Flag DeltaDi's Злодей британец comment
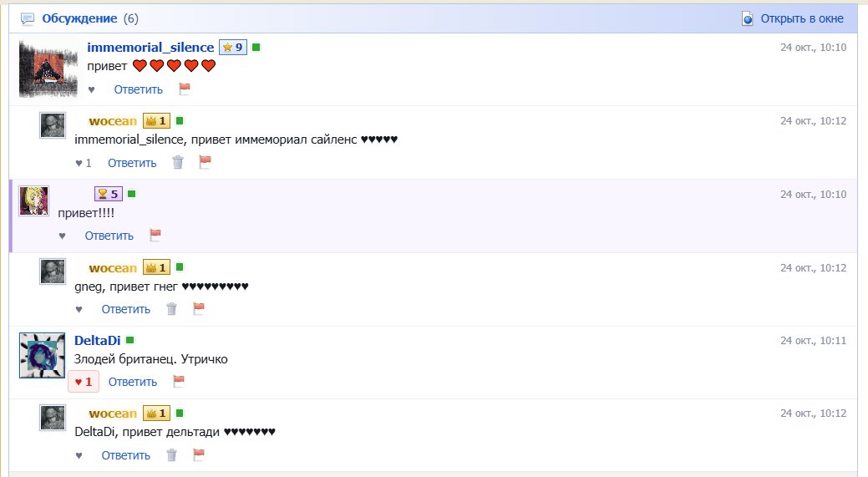Screen dimensions: 868x477 point(179,381)
